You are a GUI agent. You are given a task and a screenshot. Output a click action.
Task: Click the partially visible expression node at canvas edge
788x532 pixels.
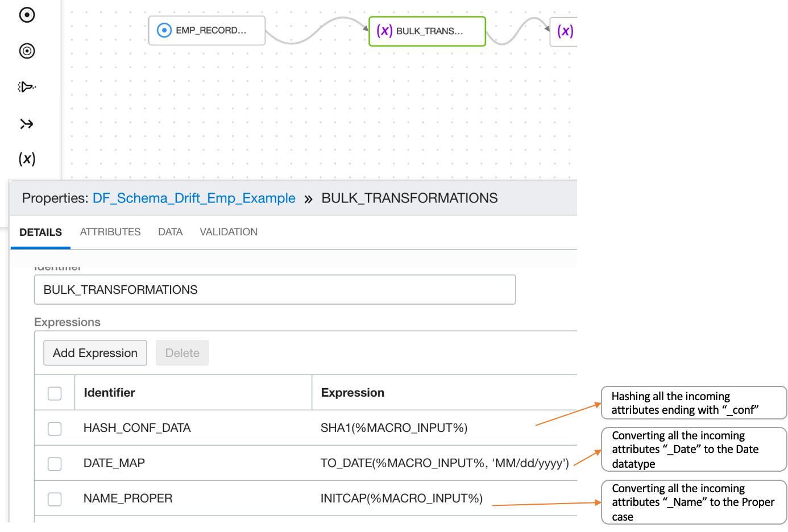coord(565,31)
